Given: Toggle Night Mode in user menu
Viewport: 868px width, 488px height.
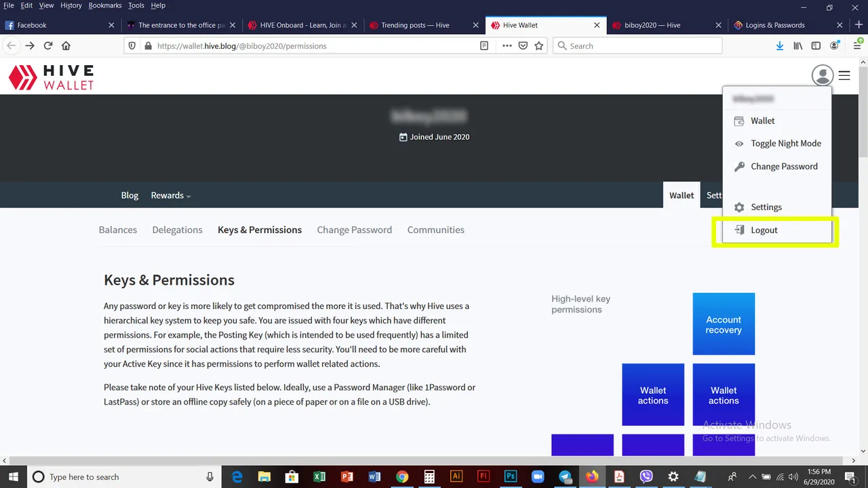Looking at the screenshot, I should point(777,144).
